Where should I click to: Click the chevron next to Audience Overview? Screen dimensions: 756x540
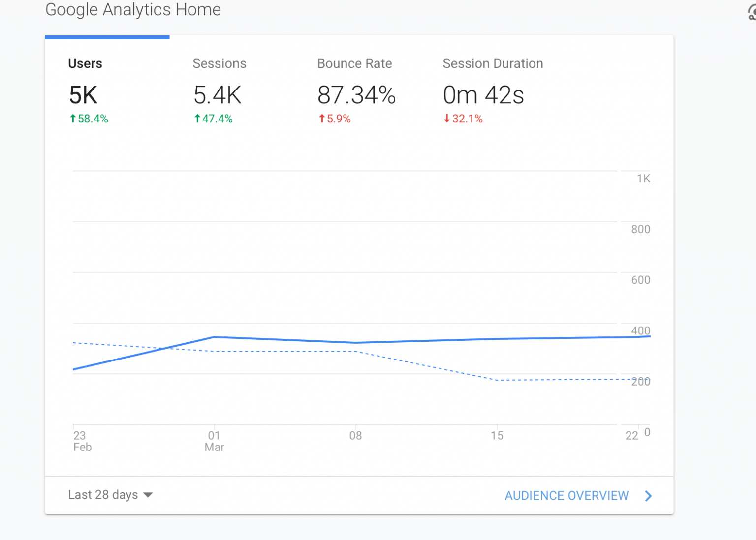click(648, 496)
